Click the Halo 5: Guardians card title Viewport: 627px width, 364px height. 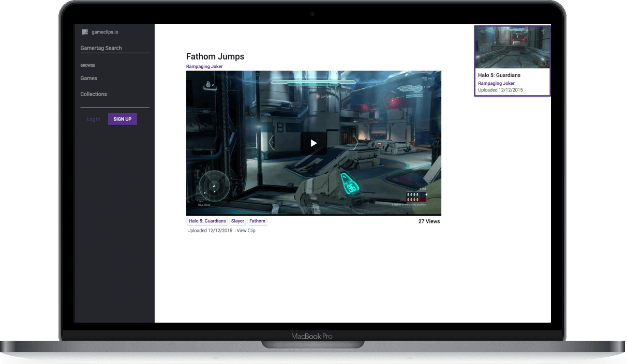pos(499,75)
